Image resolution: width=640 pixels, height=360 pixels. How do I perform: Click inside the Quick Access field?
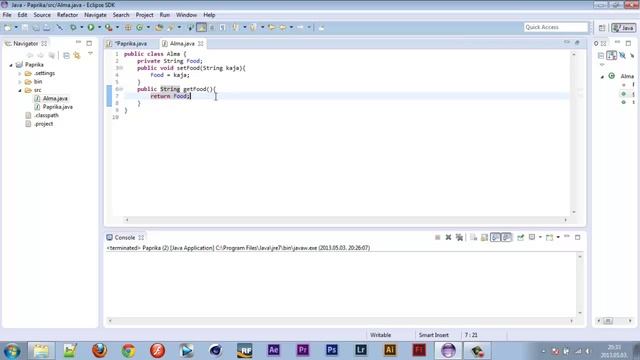point(556,27)
